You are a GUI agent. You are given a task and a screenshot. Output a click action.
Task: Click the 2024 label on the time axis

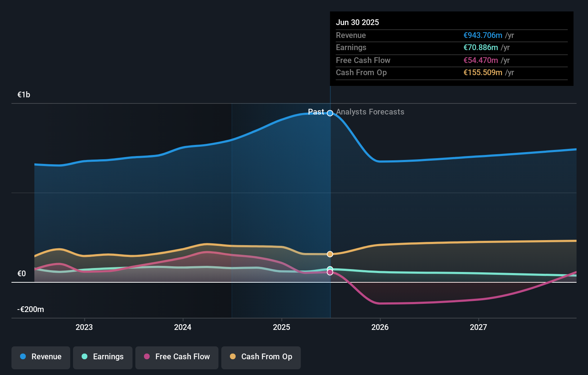pos(183,327)
